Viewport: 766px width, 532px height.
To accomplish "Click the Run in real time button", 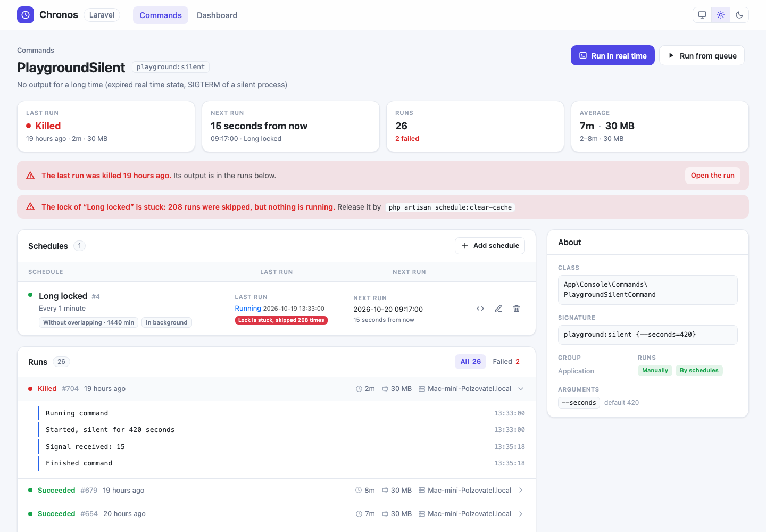I will 613,55.
